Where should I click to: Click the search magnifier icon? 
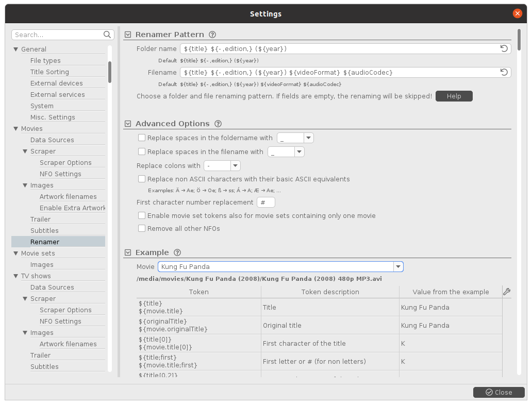tap(107, 35)
